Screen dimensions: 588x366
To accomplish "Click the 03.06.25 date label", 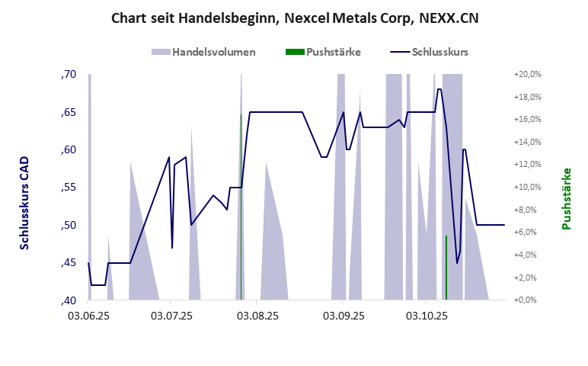I will click(88, 313).
